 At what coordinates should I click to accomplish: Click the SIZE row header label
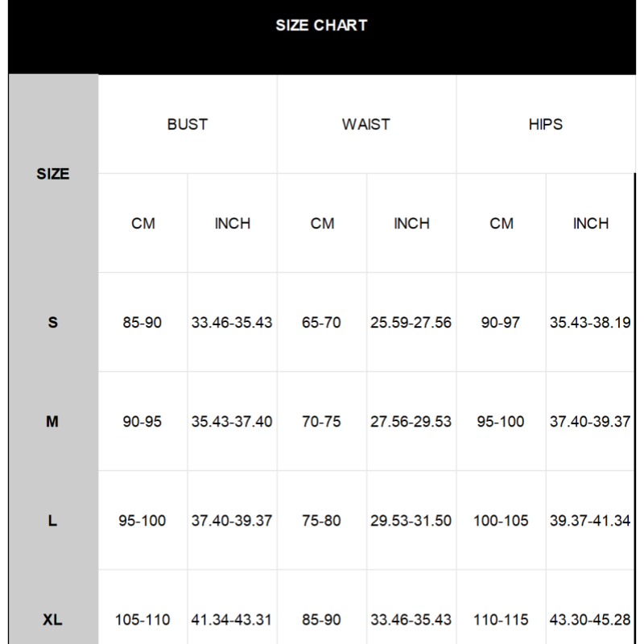pyautogui.click(x=53, y=174)
